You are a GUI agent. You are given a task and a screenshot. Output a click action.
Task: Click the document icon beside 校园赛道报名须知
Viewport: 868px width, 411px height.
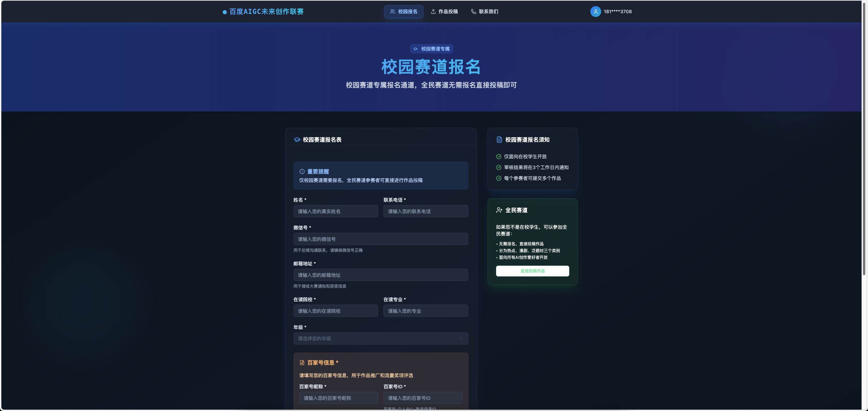click(x=498, y=139)
